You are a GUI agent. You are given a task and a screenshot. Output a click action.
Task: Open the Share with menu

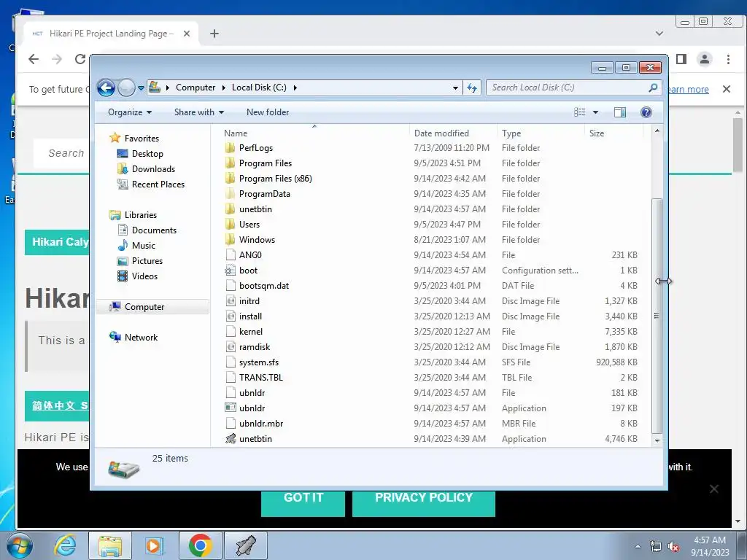pos(198,112)
